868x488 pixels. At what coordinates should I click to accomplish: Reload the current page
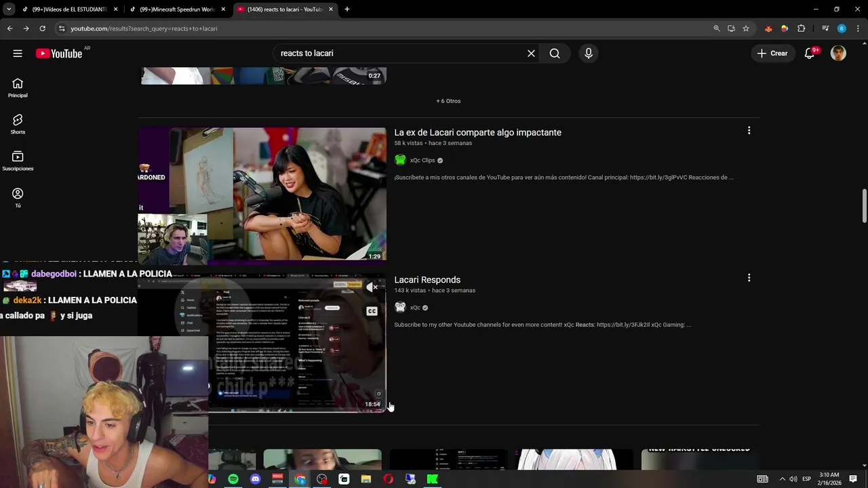pos(42,28)
